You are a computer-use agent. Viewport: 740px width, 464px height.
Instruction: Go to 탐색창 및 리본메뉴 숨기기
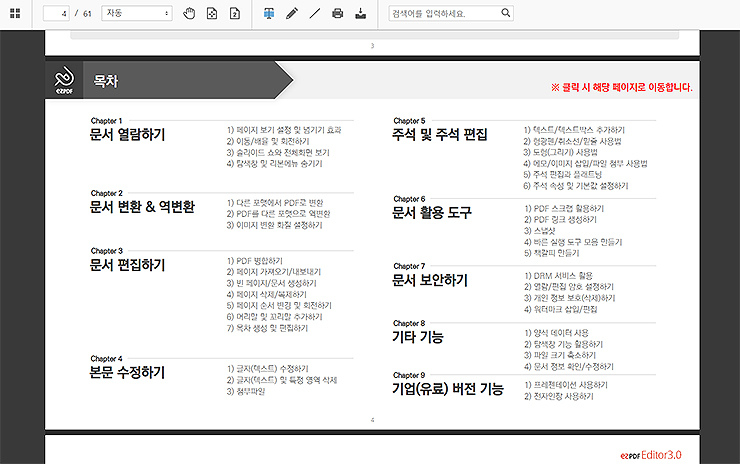coord(274,163)
